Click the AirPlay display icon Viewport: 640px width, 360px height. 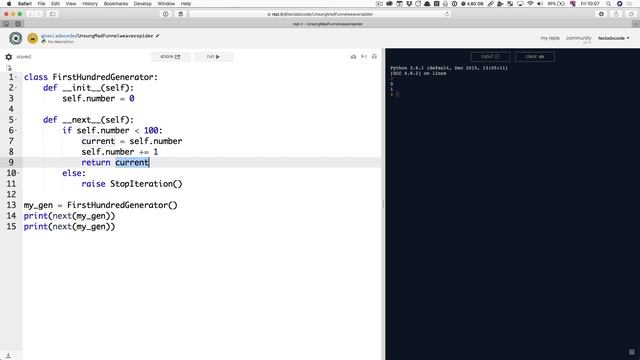pos(520,4)
